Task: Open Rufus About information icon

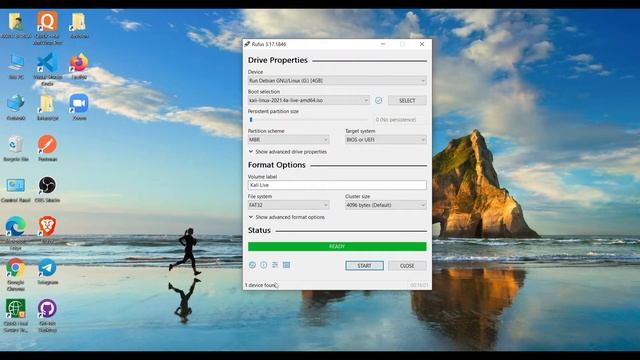Action: click(264, 265)
